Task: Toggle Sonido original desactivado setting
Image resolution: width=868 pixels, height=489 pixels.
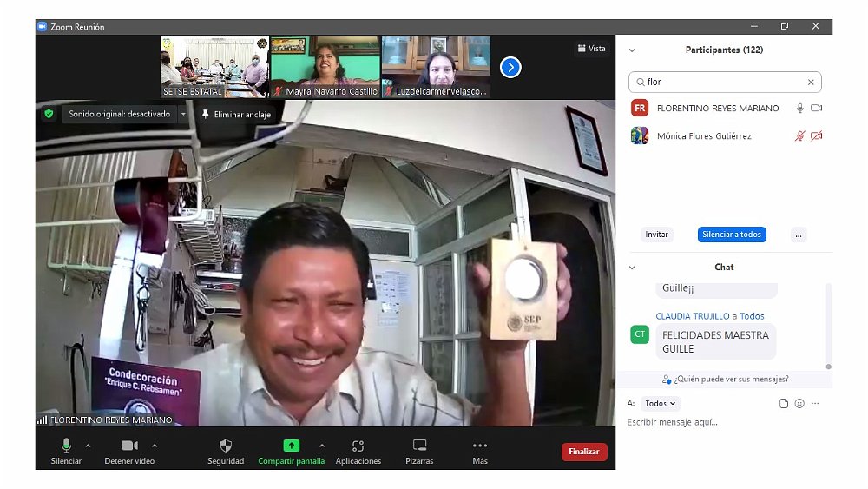Action: coord(120,114)
